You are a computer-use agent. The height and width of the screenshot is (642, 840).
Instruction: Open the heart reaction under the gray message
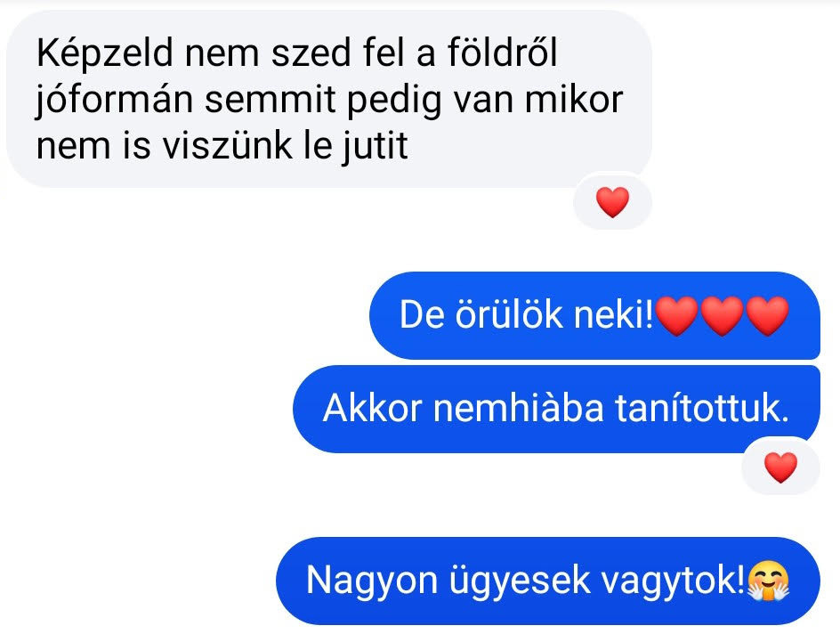612,202
